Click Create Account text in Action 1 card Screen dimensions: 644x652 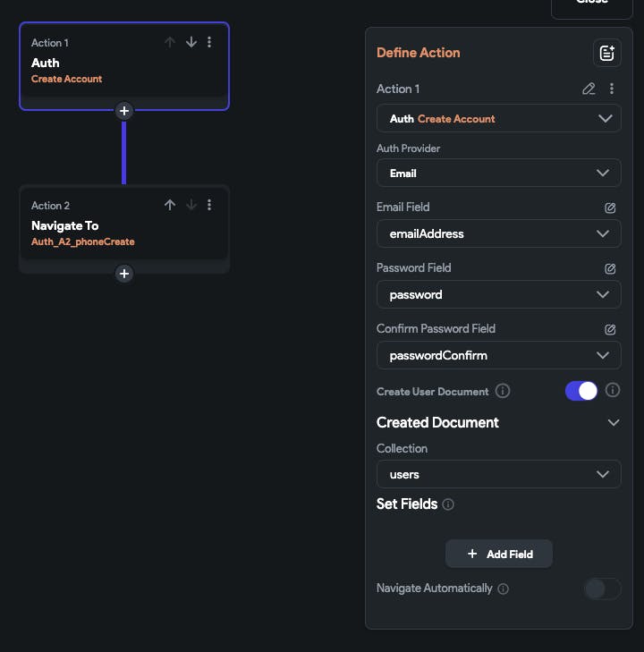pyautogui.click(x=66, y=79)
